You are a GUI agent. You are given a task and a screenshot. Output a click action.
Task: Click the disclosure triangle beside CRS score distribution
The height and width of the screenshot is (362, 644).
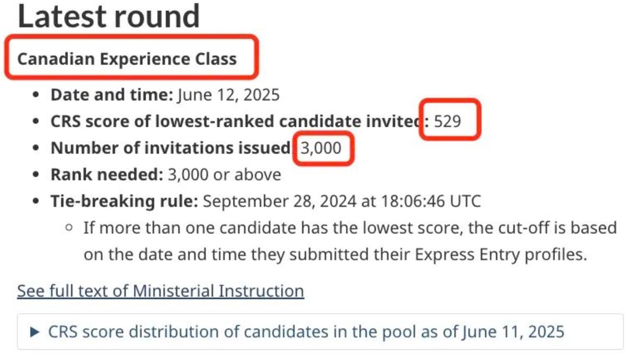34,332
